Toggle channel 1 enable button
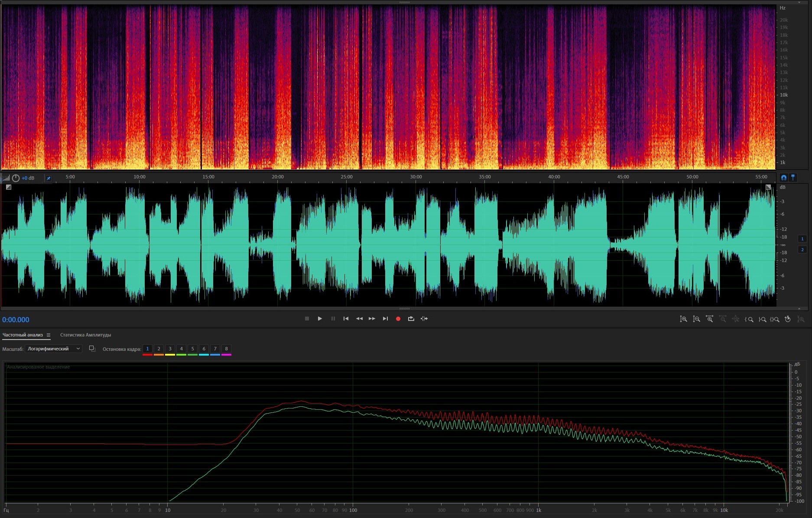812x518 pixels. click(802, 239)
